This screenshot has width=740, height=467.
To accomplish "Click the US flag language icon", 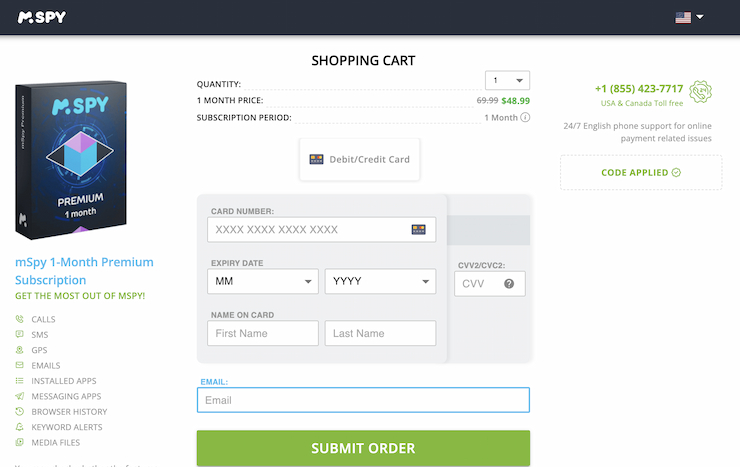I will point(683,17).
